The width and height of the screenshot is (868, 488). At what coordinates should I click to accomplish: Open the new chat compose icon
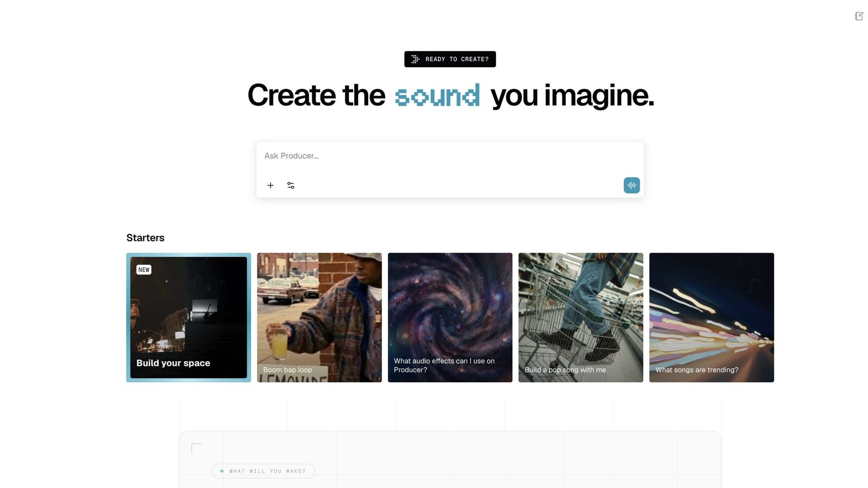pyautogui.click(x=859, y=16)
